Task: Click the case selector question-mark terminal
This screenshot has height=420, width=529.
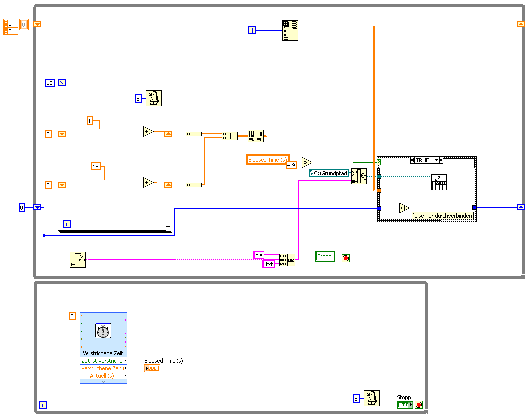Action: [x=379, y=162]
